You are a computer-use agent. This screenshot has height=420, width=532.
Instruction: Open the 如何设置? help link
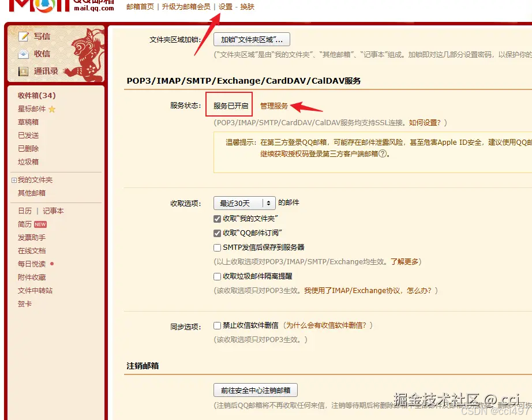425,123
